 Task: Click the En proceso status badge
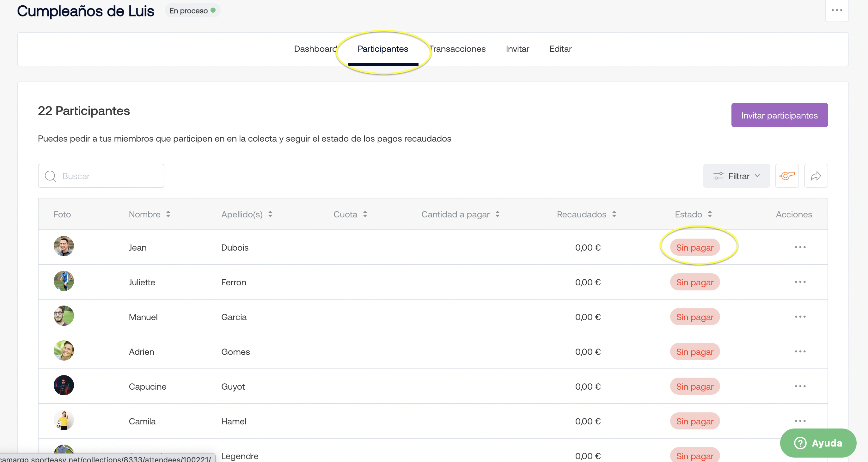click(x=193, y=10)
